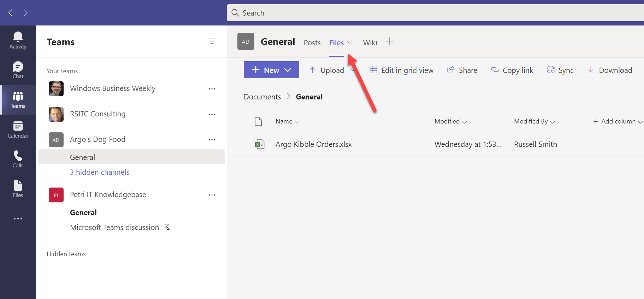Show the 3 hidden channels link
This screenshot has height=299, width=644.
[100, 172]
